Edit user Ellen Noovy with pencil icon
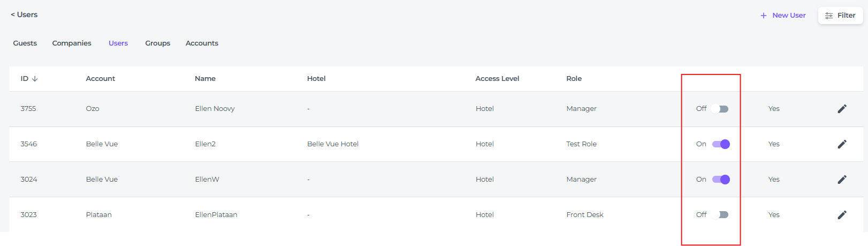Image resolution: width=868 pixels, height=246 pixels. [x=842, y=109]
